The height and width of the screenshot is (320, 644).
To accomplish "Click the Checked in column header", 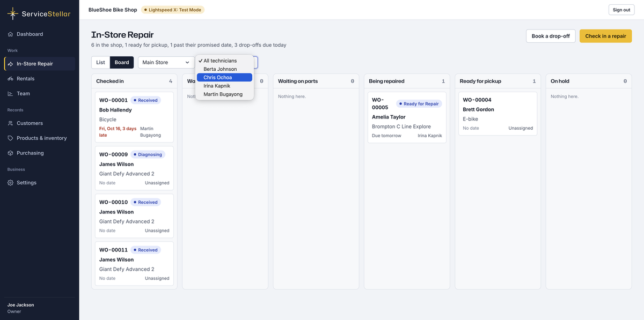I will (x=134, y=81).
